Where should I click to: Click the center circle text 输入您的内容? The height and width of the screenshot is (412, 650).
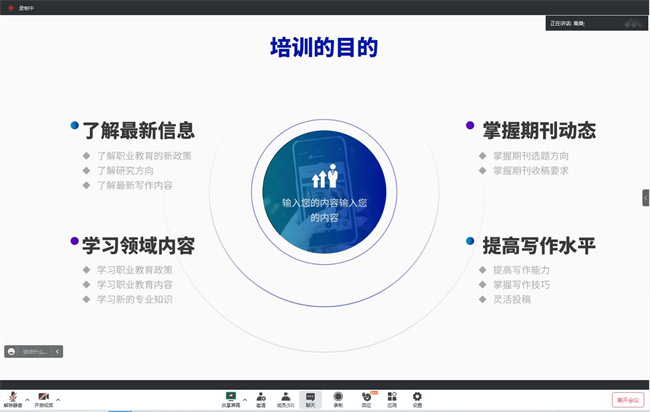pos(325,210)
